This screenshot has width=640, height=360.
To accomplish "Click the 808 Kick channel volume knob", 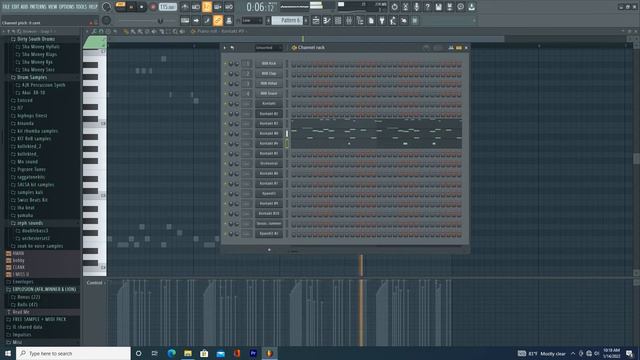I will point(237,64).
